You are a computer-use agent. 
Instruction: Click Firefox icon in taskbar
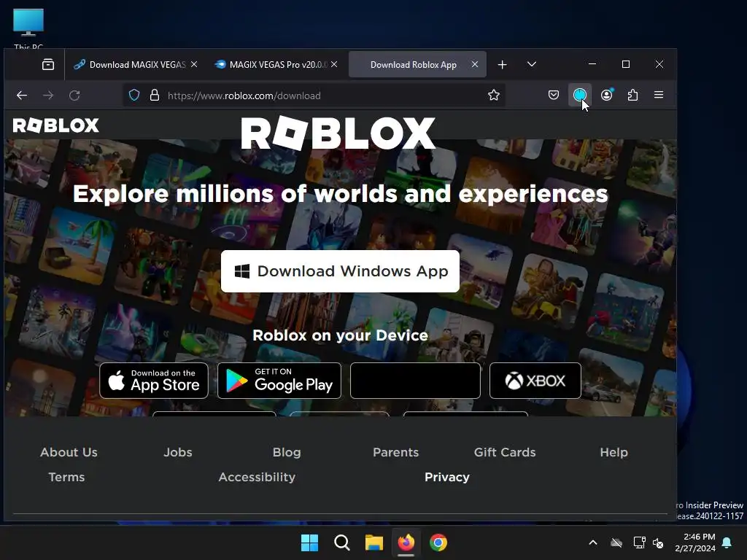(x=406, y=542)
